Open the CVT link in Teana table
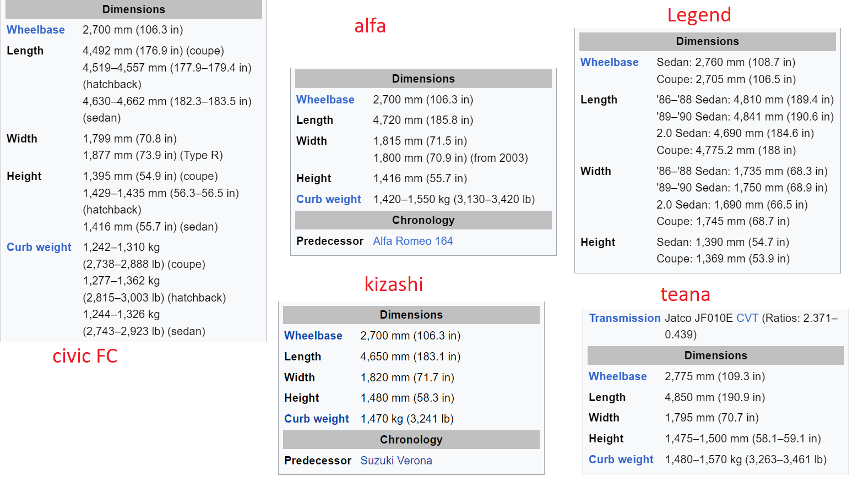The height and width of the screenshot is (504, 858). point(747,318)
